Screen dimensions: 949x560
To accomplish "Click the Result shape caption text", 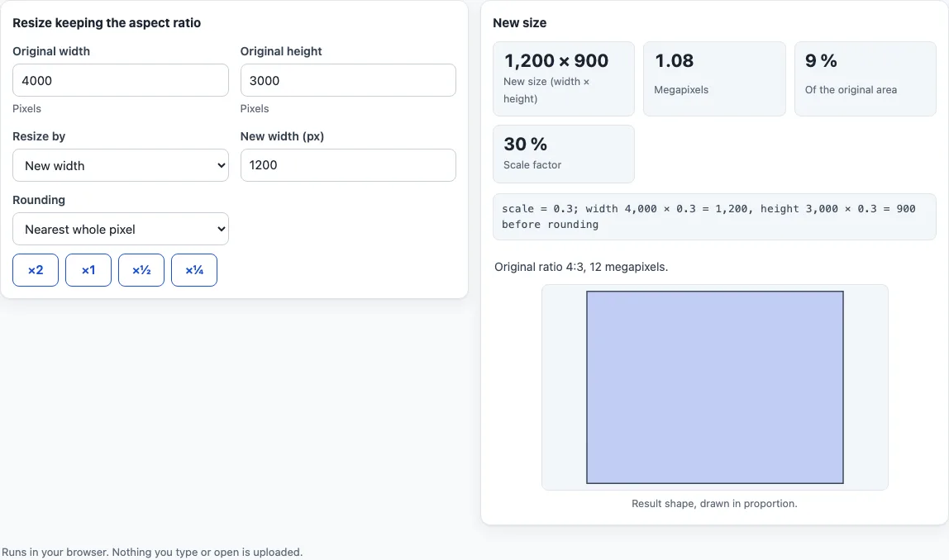I will pos(714,503).
